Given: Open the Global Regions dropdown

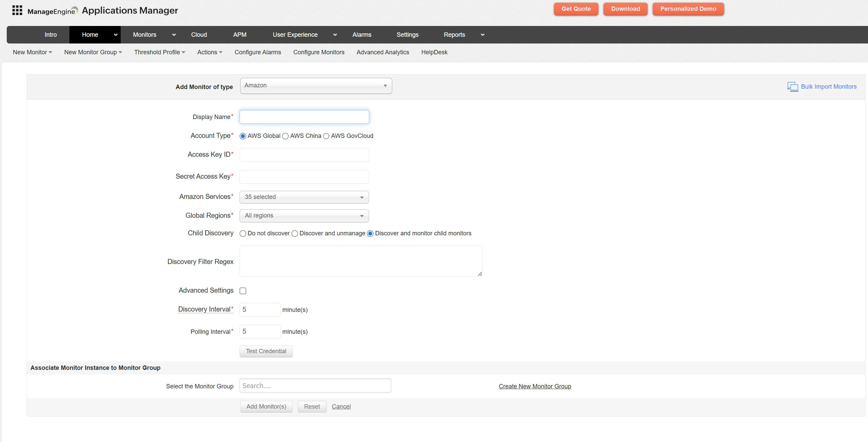Looking at the screenshot, I should 304,216.
